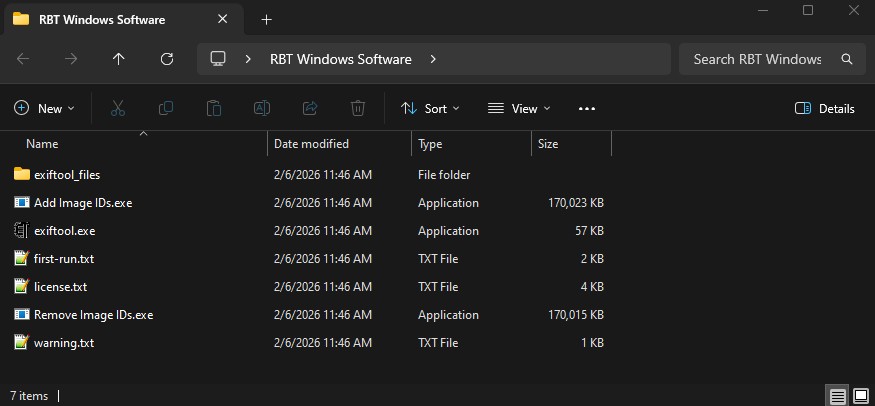Select the exiftool_files folder name
The image size is (875, 406).
[x=67, y=175]
